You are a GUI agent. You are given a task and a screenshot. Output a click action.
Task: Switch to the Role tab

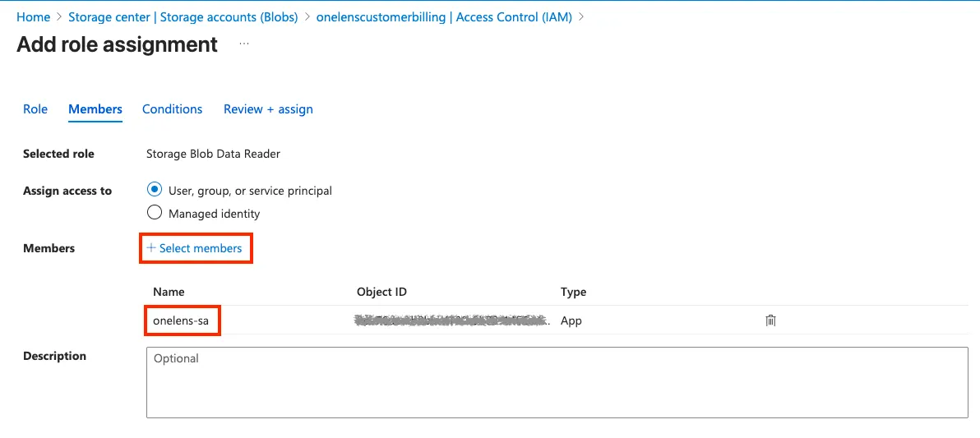(x=35, y=109)
